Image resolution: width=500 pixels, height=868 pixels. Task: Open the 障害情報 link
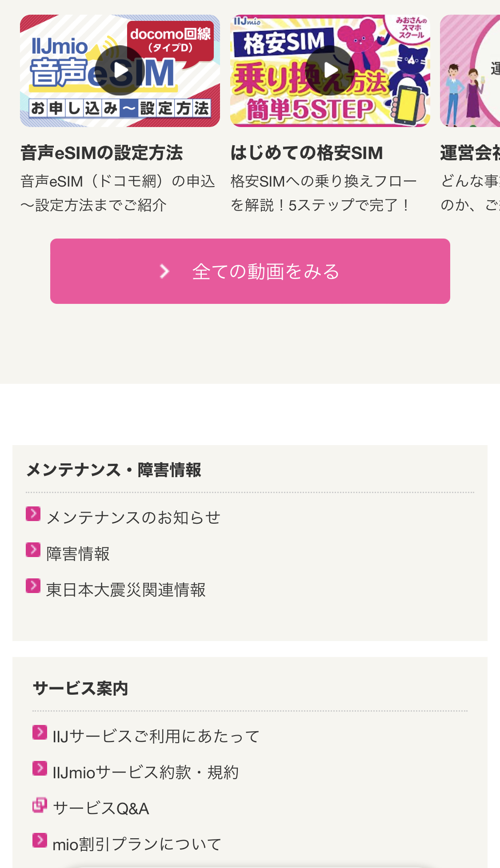click(78, 554)
